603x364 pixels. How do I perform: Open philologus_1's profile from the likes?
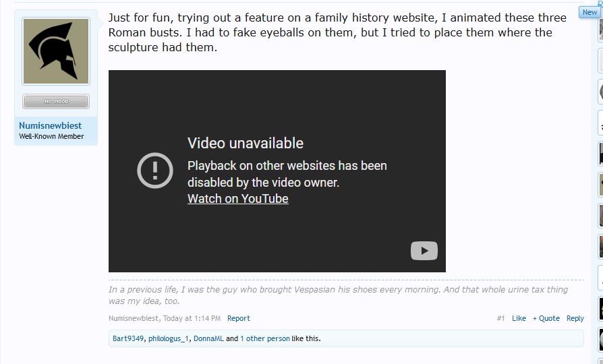(x=169, y=338)
